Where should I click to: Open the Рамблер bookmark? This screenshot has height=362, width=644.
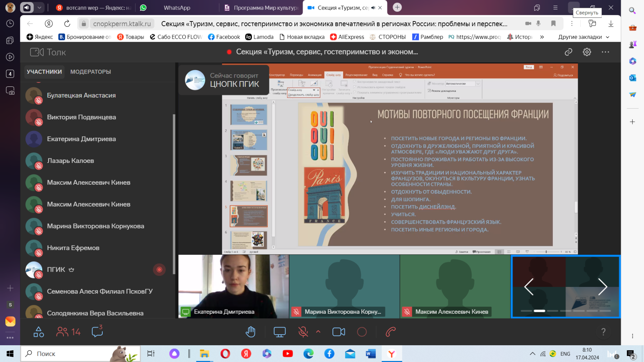[x=428, y=37]
